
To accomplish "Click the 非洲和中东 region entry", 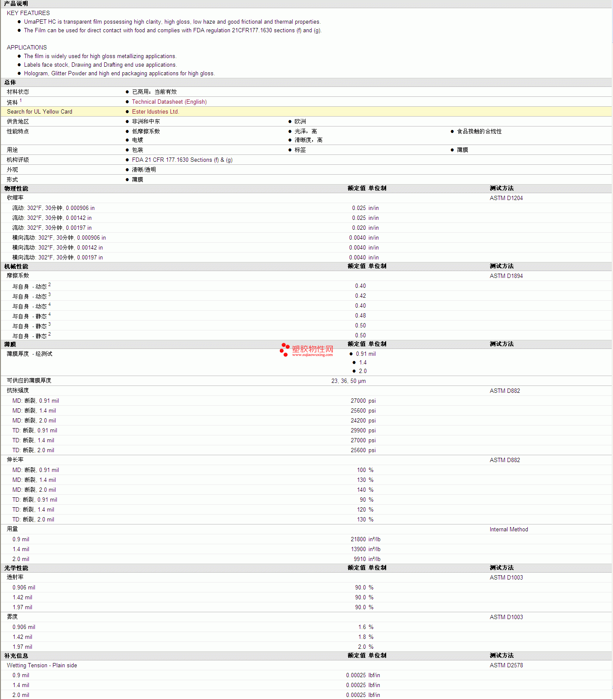I will pyautogui.click(x=146, y=122).
